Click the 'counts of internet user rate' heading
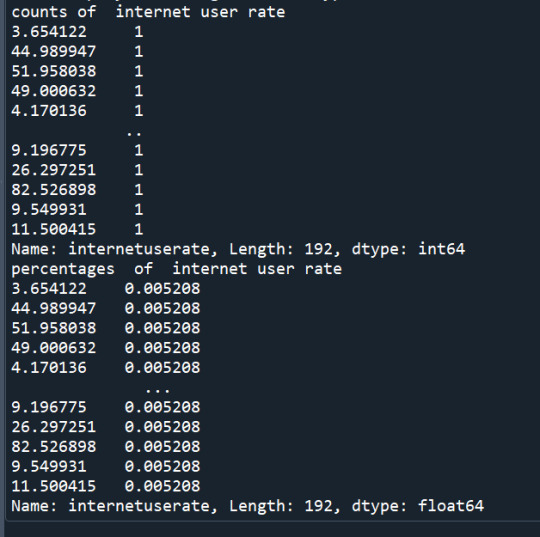 148,12
